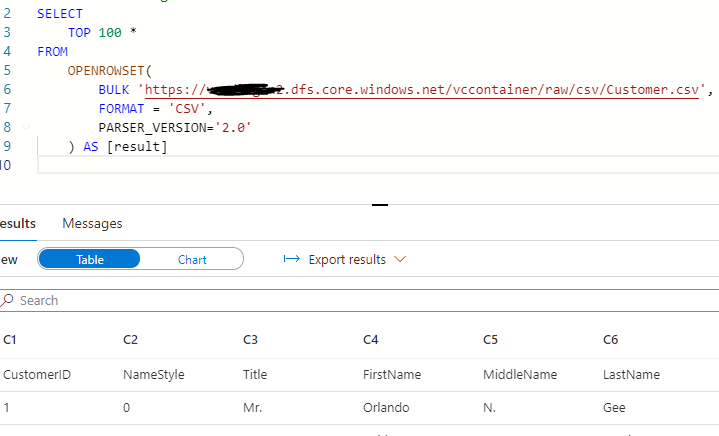Select the FirstName cell
The image size is (719, 436).
[392, 375]
